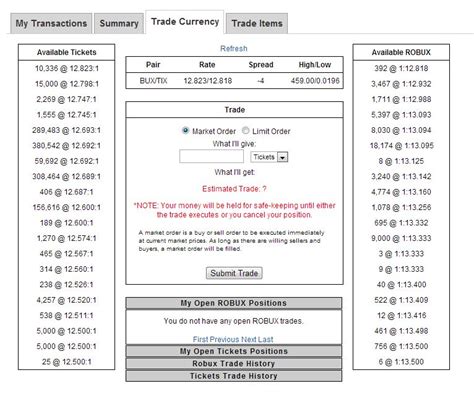Expand My Open Tickets Positions section

click(x=234, y=351)
